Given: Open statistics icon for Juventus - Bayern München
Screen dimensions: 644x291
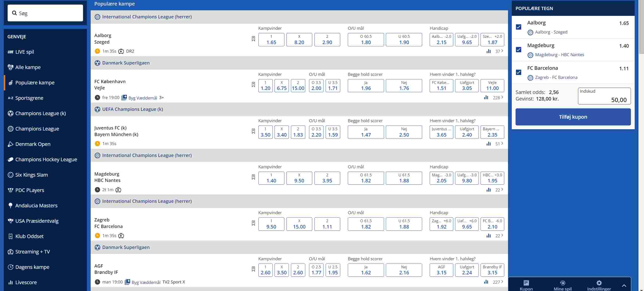Looking at the screenshot, I should click(x=489, y=144).
